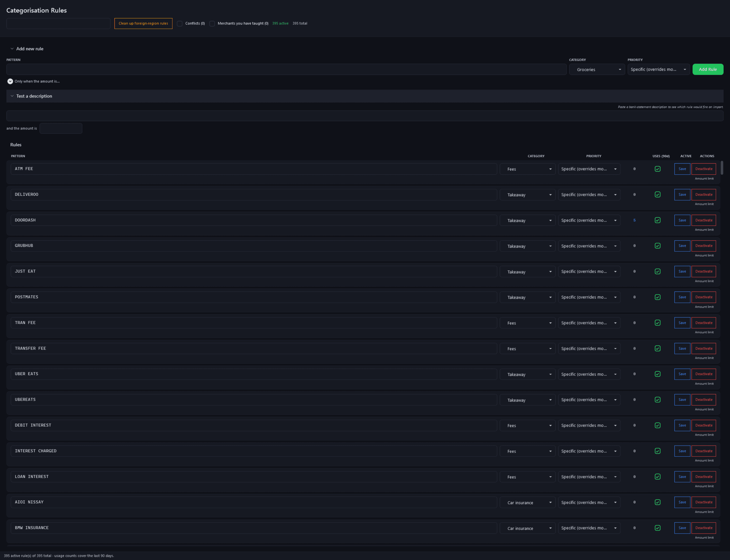The image size is (730, 560).
Task: Tick the Conflicts (0) checkbox
Action: pyautogui.click(x=180, y=24)
